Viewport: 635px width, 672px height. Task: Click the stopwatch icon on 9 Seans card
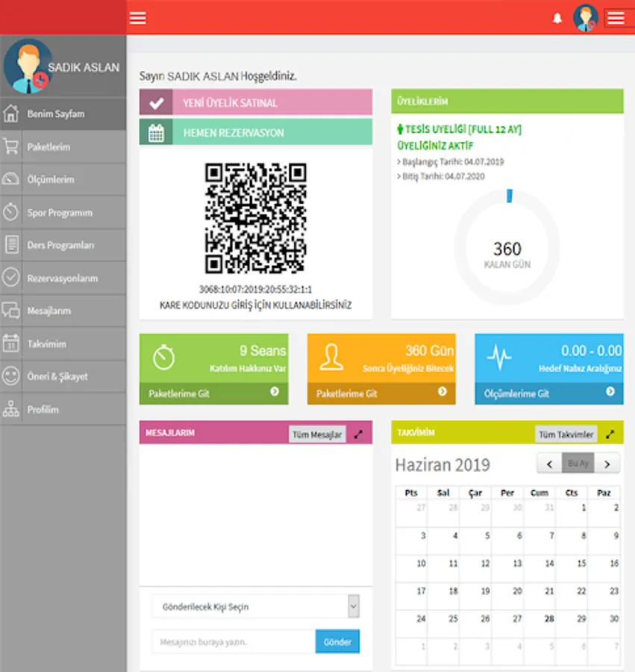point(163,358)
